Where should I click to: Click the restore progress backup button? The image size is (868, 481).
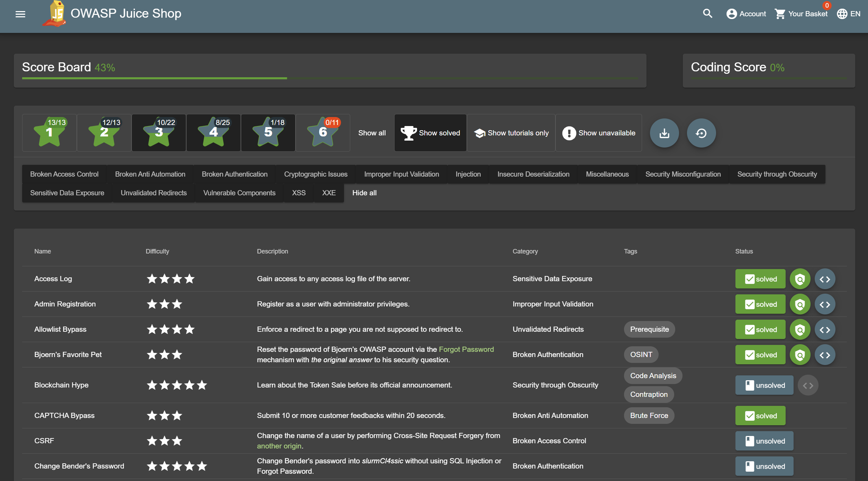[x=701, y=133]
